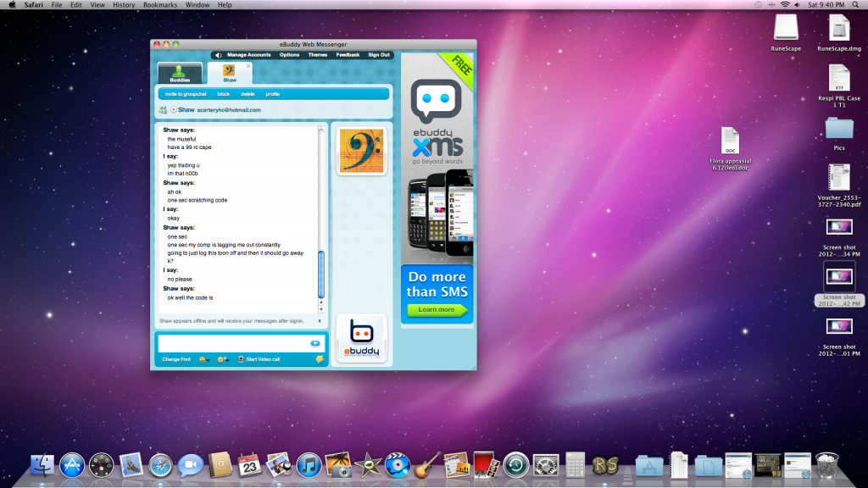Click the offline status icon before Shaw's name

point(173,109)
